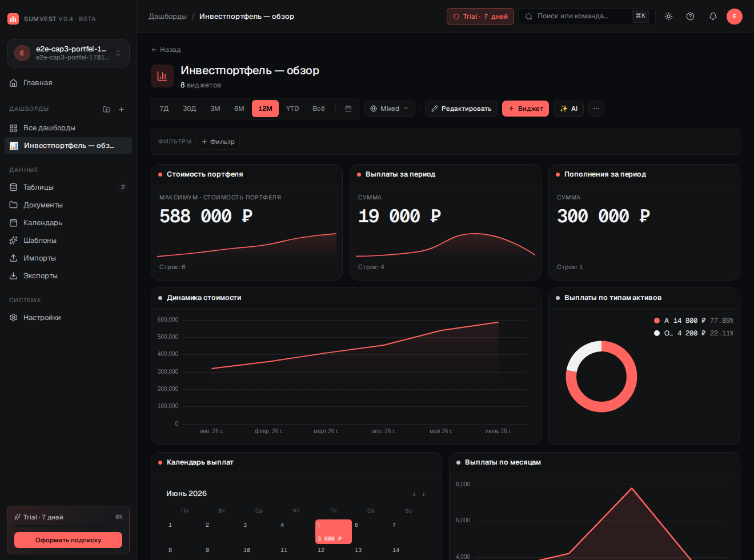Open Таблицы section

pos(68,187)
